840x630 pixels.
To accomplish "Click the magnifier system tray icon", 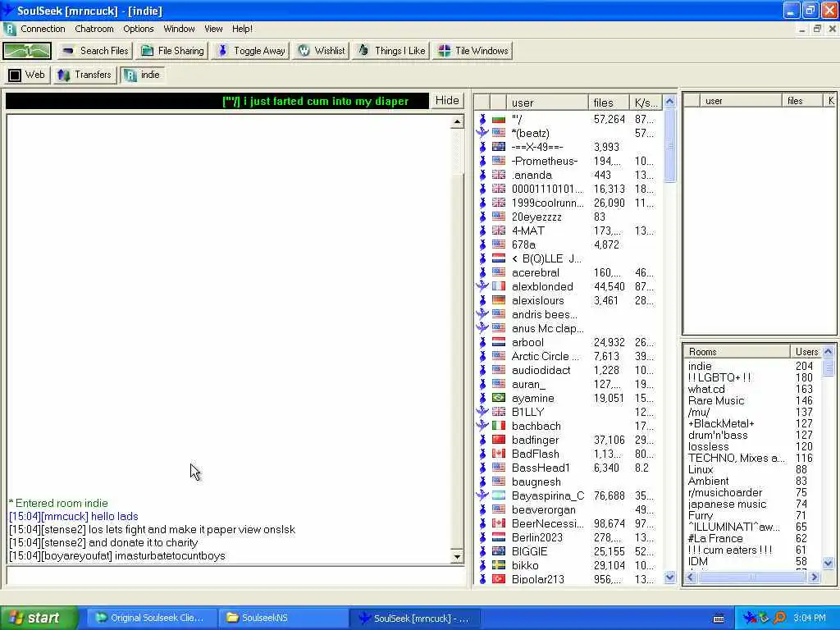I will [x=779, y=619].
